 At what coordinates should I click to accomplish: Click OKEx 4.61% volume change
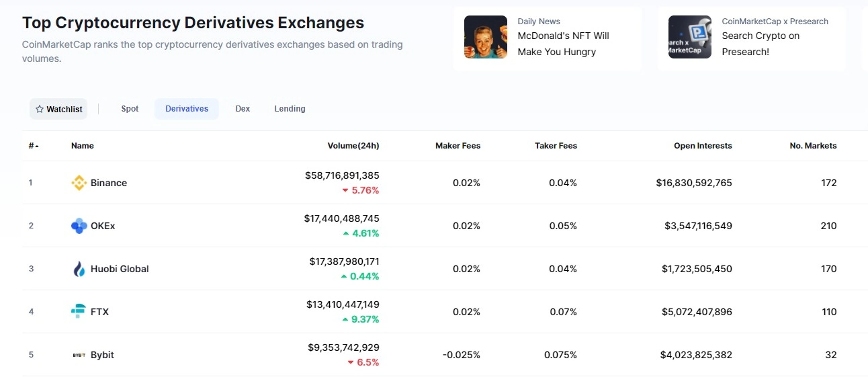(361, 233)
